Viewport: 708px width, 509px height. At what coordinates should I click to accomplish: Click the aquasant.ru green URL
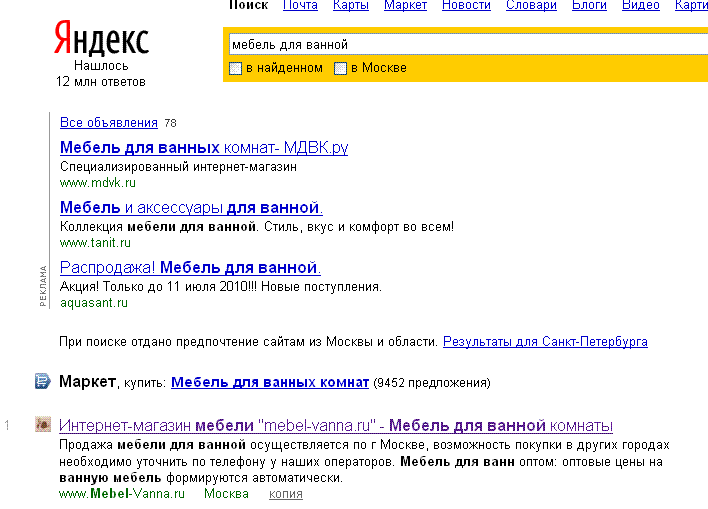tap(94, 303)
